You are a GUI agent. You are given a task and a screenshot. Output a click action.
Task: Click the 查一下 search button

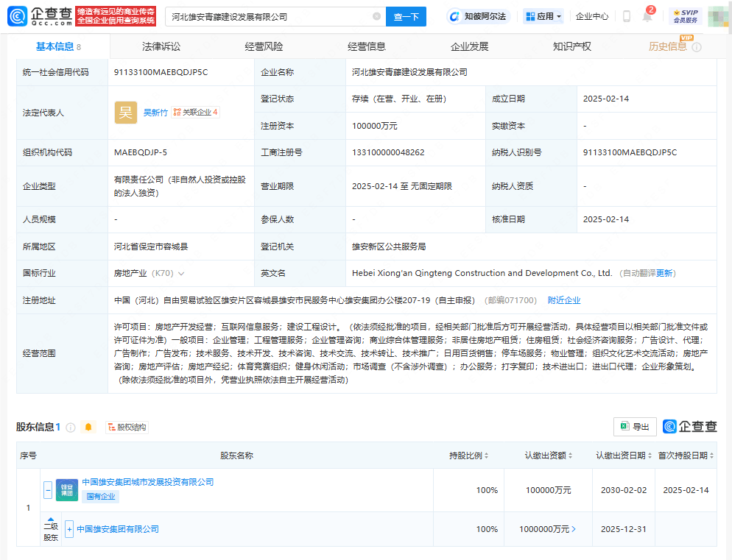(406, 16)
